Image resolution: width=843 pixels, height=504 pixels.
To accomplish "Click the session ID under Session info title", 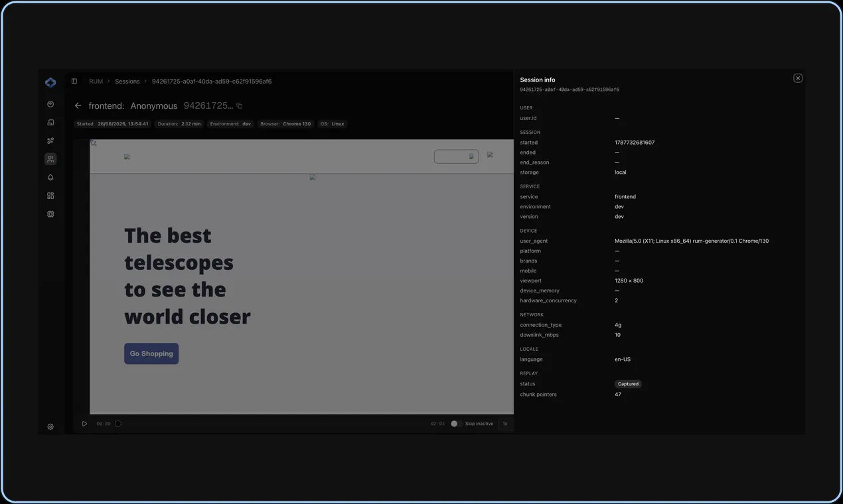I will [570, 90].
